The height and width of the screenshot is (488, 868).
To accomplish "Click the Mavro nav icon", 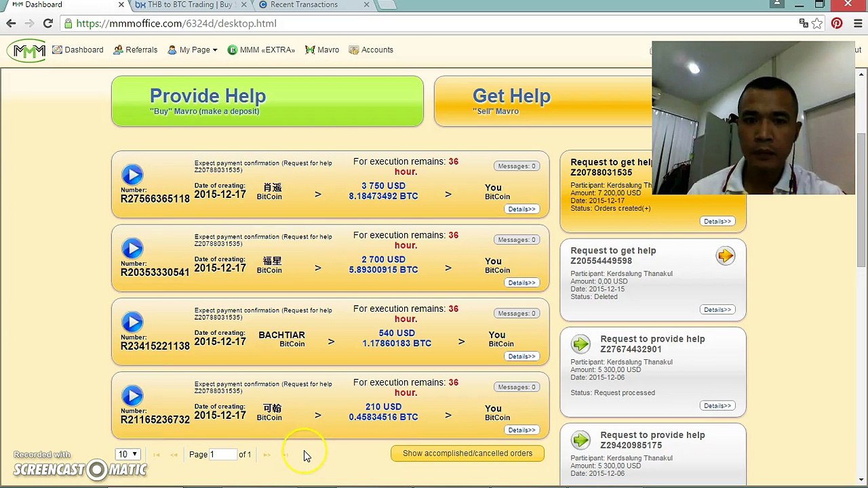I will [x=310, y=49].
